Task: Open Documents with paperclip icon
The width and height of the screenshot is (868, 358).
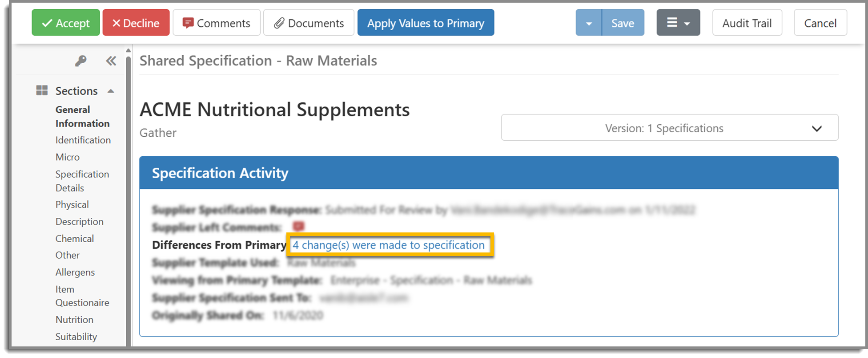Action: point(309,23)
